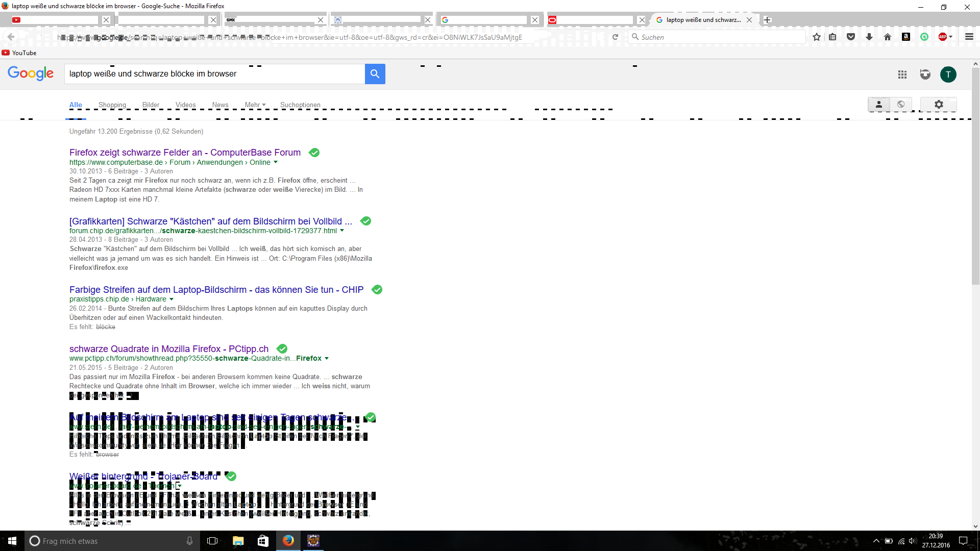Open the Firefox hamburger menu

(x=969, y=37)
